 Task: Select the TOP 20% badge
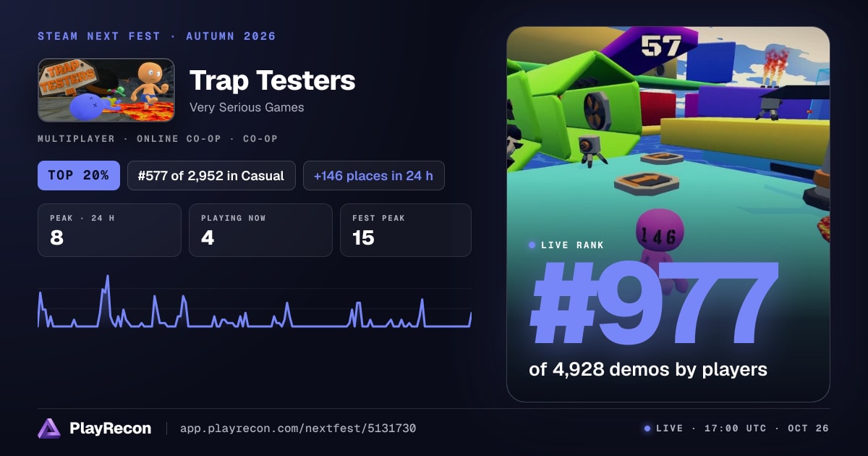[79, 175]
